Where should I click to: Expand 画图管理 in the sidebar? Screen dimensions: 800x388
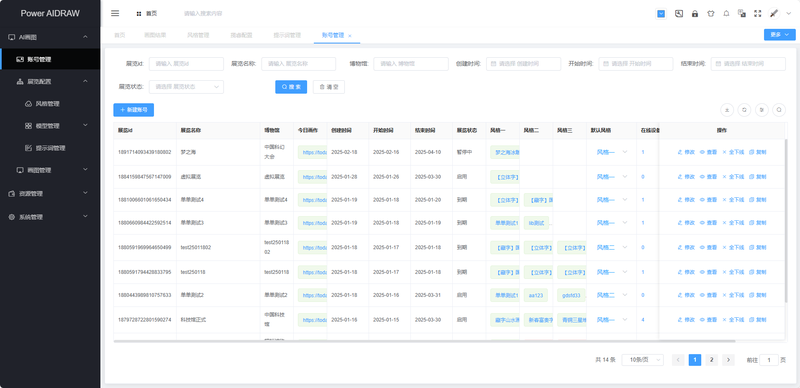click(50, 170)
